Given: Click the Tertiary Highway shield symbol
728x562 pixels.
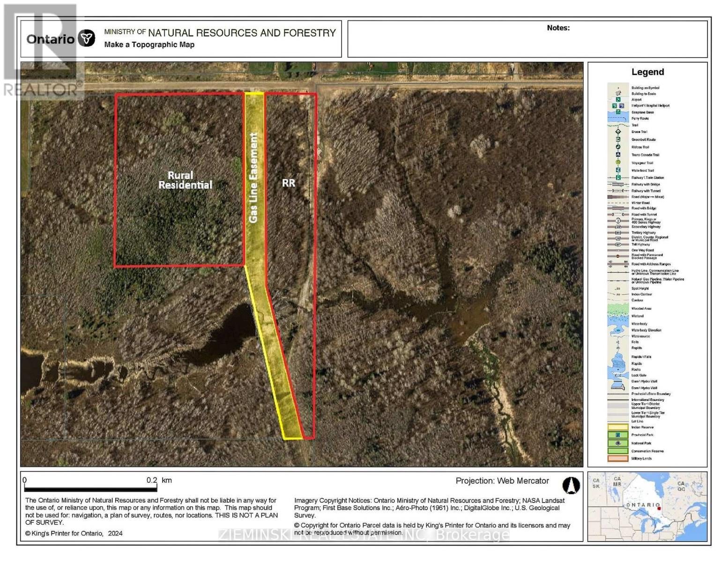Looking at the screenshot, I should [x=618, y=233].
